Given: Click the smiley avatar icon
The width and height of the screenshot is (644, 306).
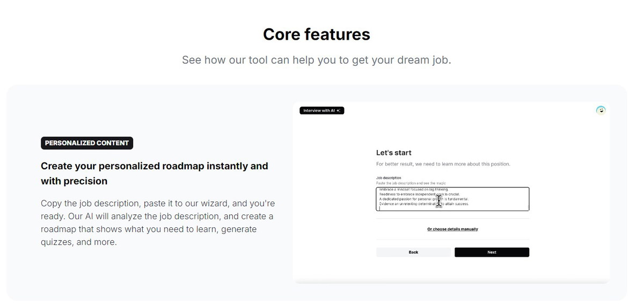Looking at the screenshot, I should 601,110.
